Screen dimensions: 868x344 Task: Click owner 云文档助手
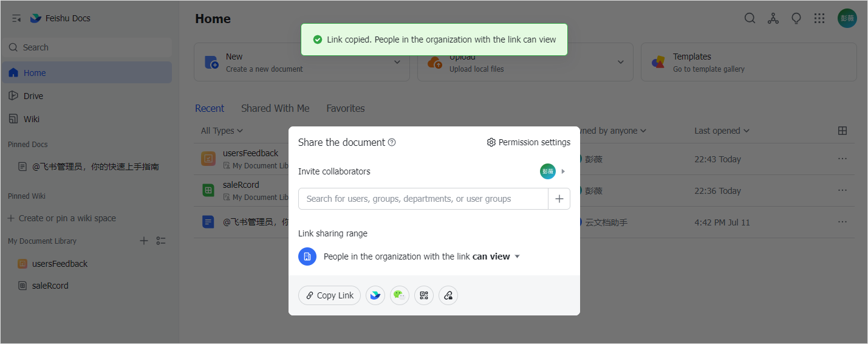click(x=605, y=222)
